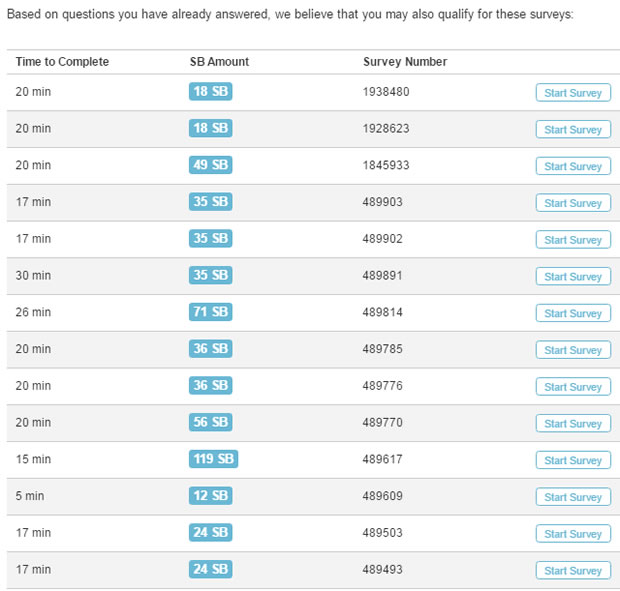The width and height of the screenshot is (620, 591).
Task: Click survey number text 489903
Action: [x=382, y=202]
